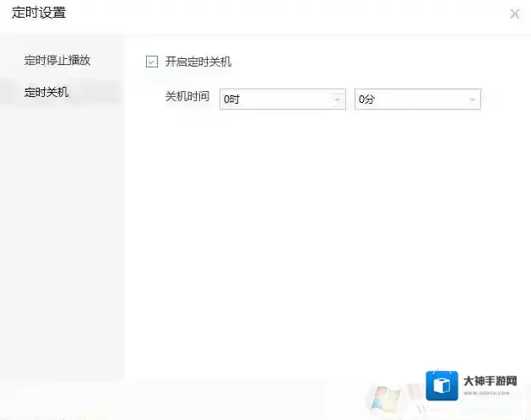Toggle the 开启定时关机 checkbox
This screenshot has width=531, height=420.
pyautogui.click(x=152, y=62)
